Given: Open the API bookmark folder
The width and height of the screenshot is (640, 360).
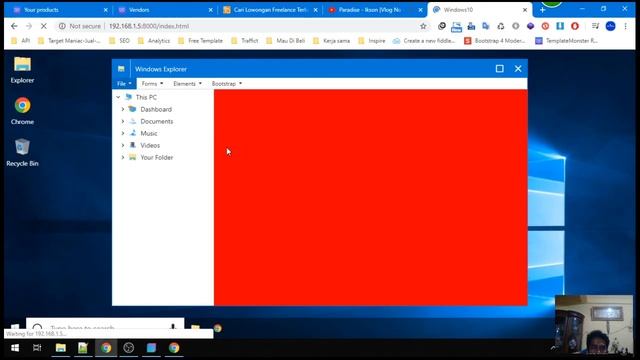Looking at the screenshot, I should 20,40.
